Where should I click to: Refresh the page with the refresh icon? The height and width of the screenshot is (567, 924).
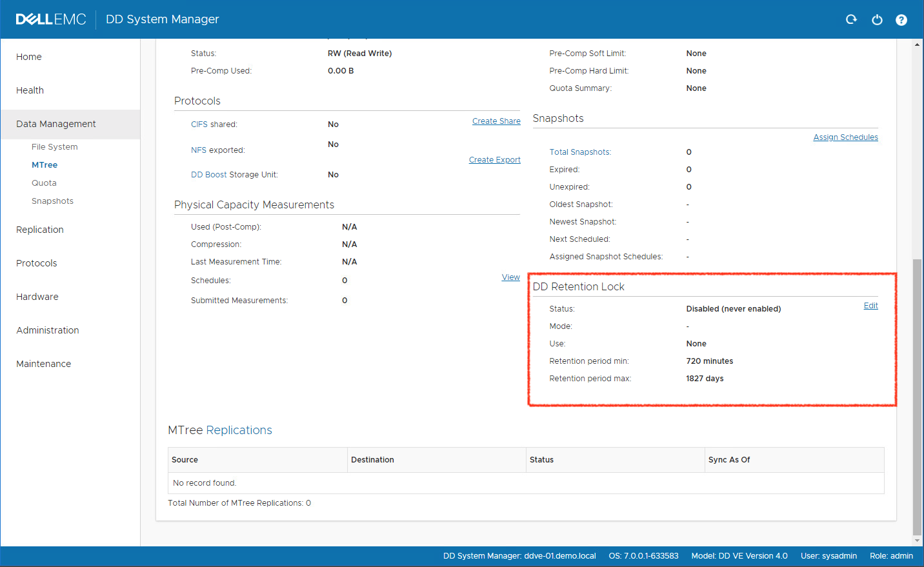pyautogui.click(x=851, y=19)
